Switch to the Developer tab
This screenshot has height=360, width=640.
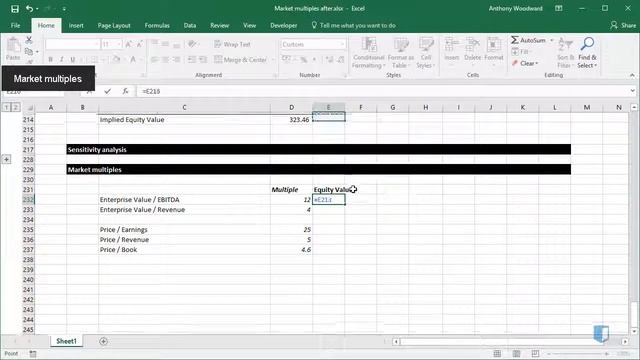tap(283, 25)
